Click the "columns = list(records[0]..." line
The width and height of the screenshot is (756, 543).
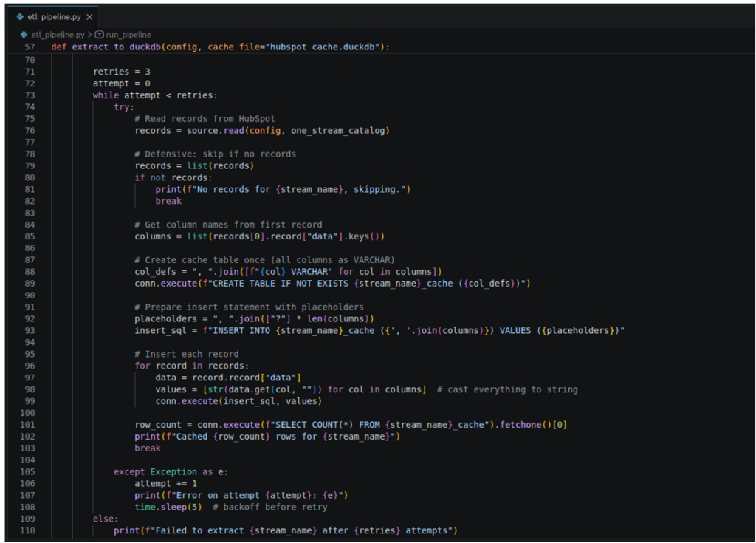click(x=260, y=236)
